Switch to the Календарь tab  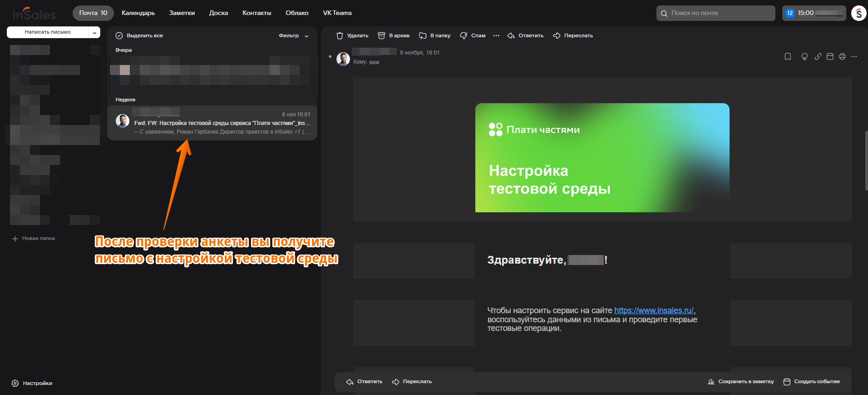(x=138, y=13)
